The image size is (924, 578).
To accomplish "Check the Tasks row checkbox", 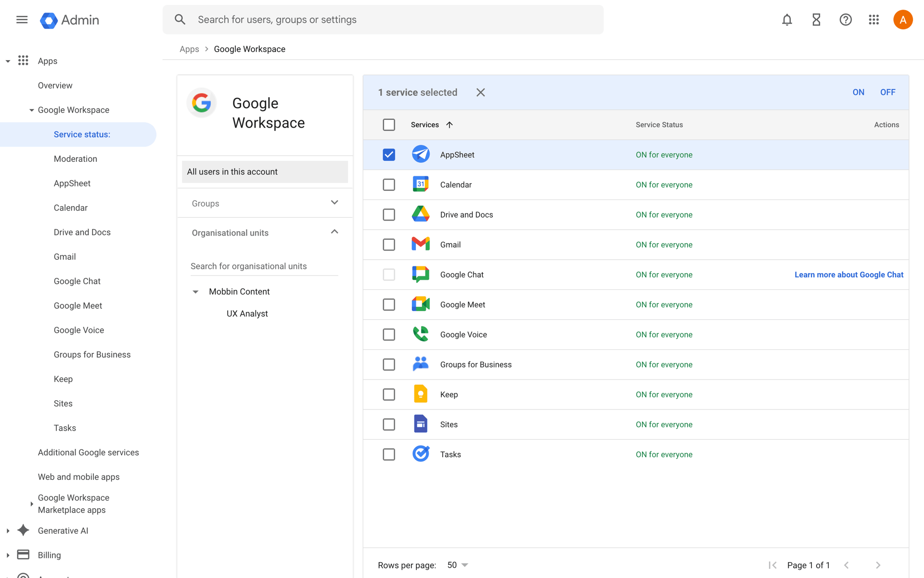I will point(389,454).
